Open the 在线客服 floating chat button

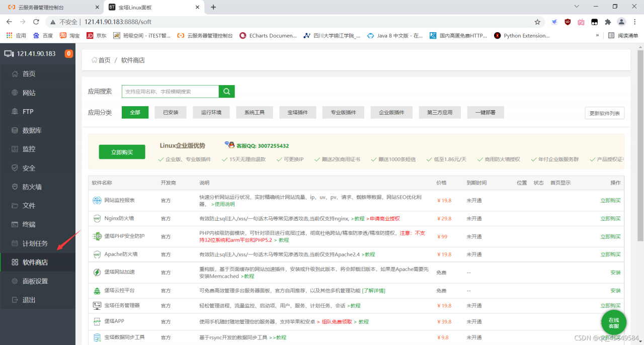pyautogui.click(x=613, y=323)
